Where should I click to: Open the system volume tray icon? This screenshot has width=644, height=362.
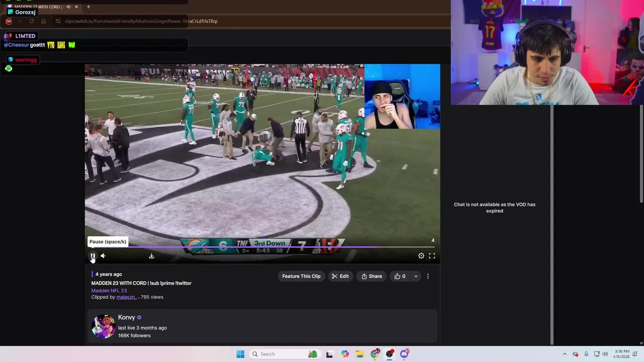(605, 354)
